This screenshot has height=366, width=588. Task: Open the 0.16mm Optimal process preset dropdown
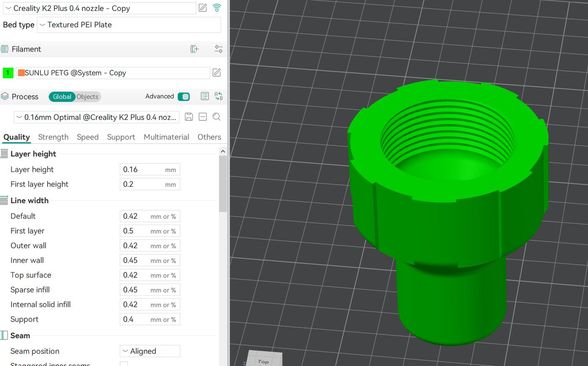(x=97, y=117)
